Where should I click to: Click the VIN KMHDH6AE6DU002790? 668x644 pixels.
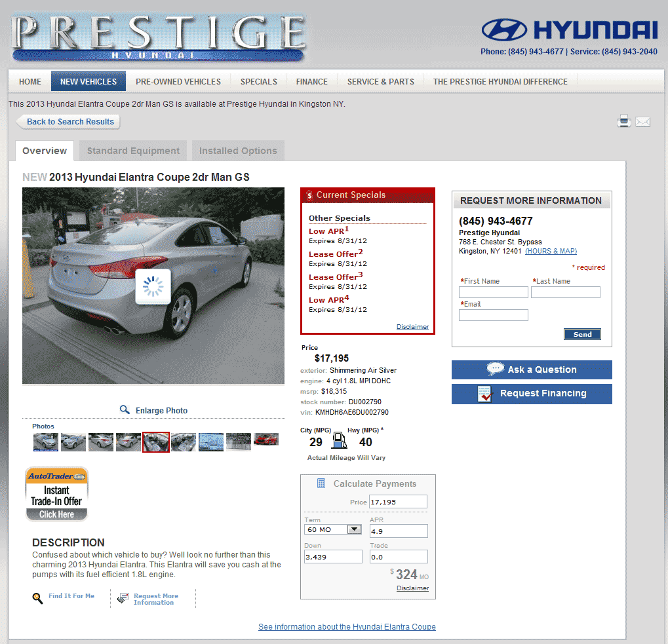(x=352, y=412)
